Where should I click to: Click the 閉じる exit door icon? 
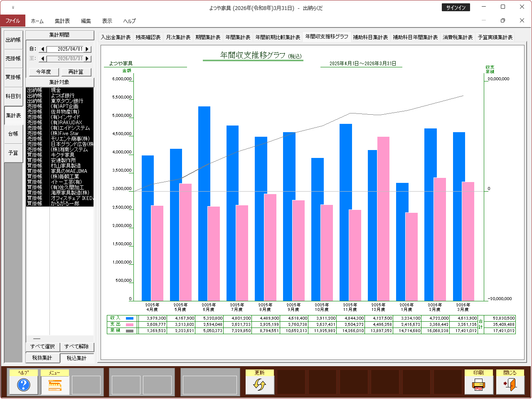point(510,385)
